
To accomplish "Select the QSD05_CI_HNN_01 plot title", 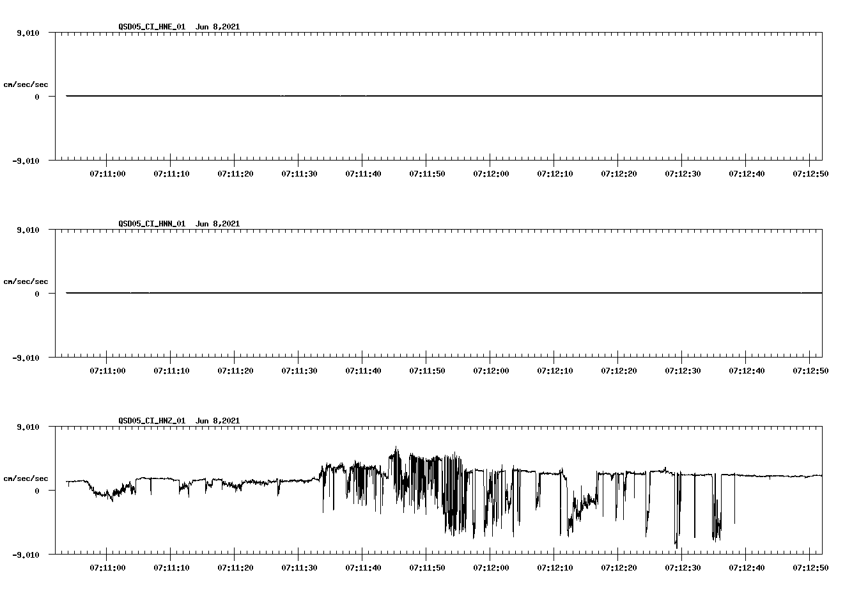I will [x=151, y=224].
